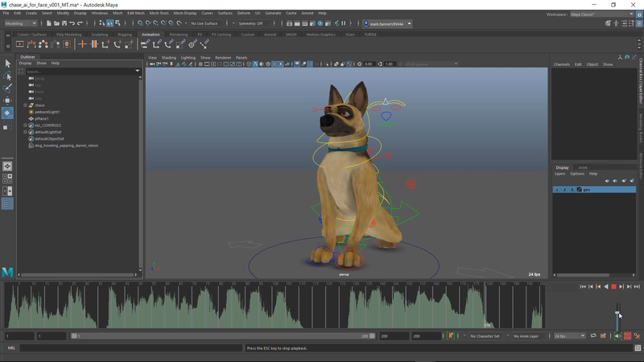This screenshot has height=362, width=644.
Task: Toggle select by hierarchy button
Action: pyautogui.click(x=102, y=23)
